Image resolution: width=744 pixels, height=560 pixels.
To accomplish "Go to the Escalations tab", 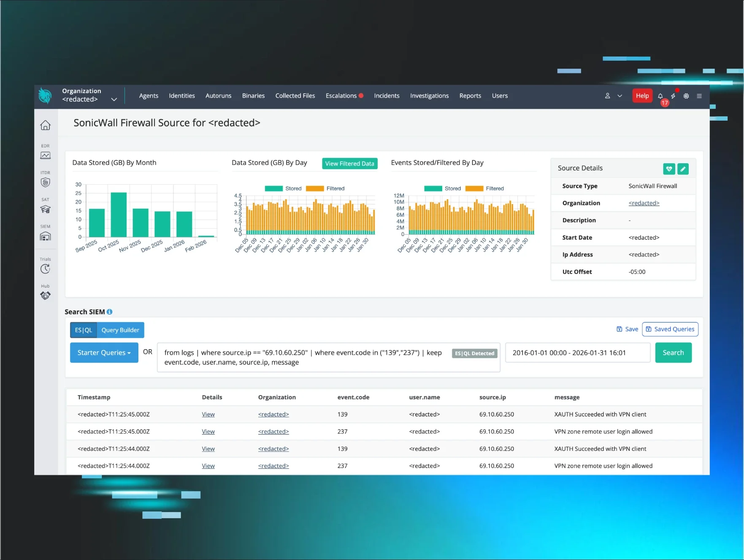I will point(341,96).
